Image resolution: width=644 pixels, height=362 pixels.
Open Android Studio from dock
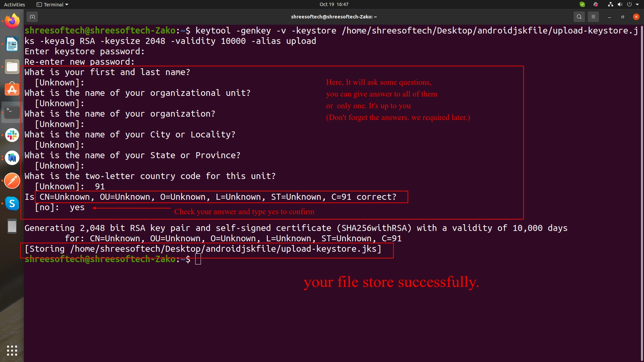tap(12, 158)
